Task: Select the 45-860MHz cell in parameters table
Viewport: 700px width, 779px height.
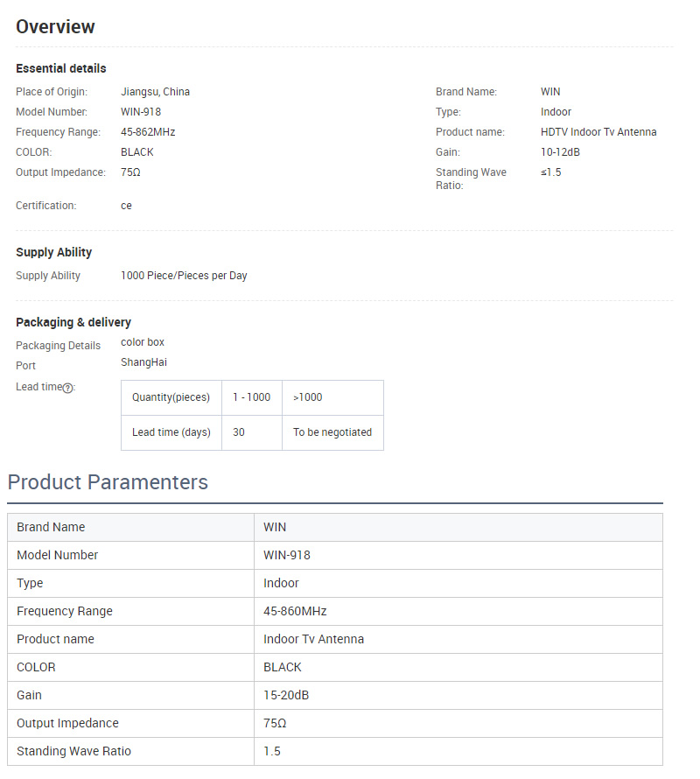Action: pos(295,611)
